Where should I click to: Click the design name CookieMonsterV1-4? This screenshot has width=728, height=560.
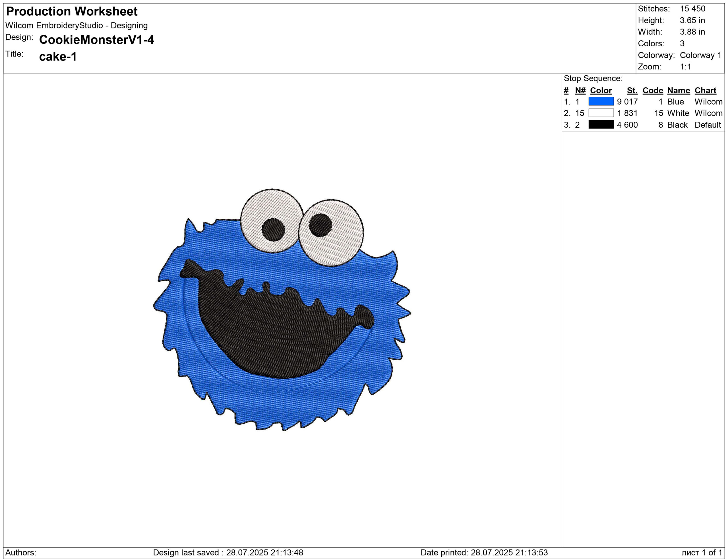[x=96, y=40]
